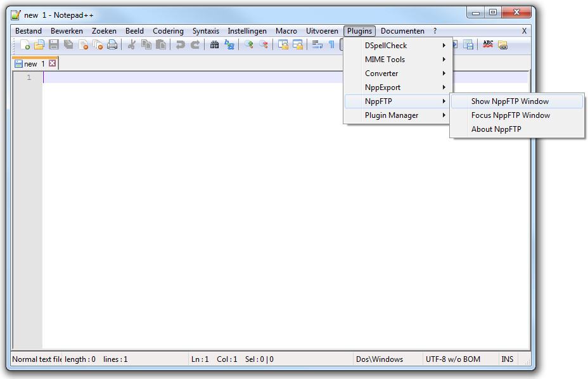Choose Focus NppFTP Window
The image size is (588, 379).
517,115
